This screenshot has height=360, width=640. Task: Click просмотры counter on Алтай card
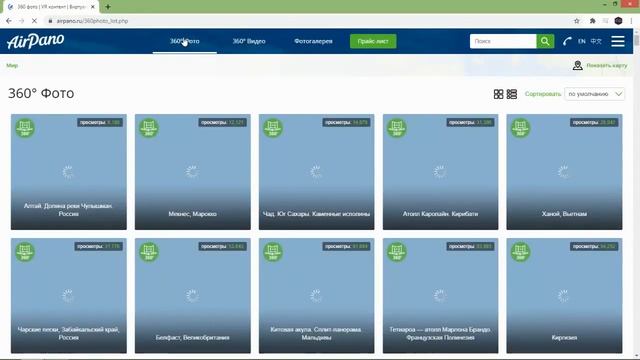pyautogui.click(x=100, y=122)
